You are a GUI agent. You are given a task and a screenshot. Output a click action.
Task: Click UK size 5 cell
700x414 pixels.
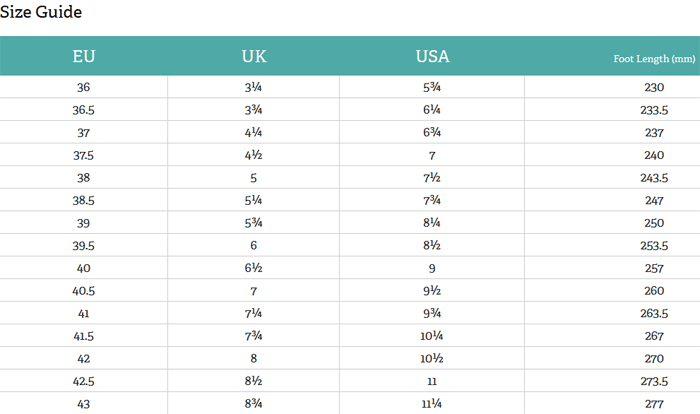click(254, 177)
